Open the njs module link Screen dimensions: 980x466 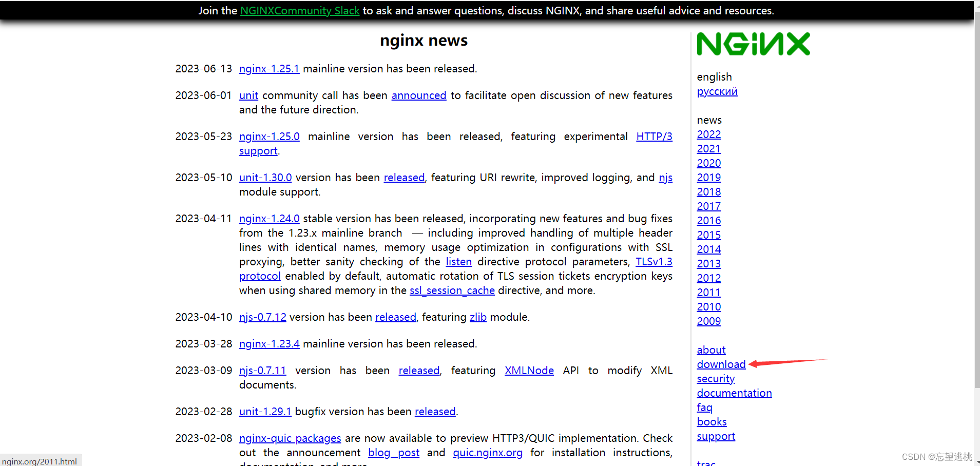[x=665, y=178]
